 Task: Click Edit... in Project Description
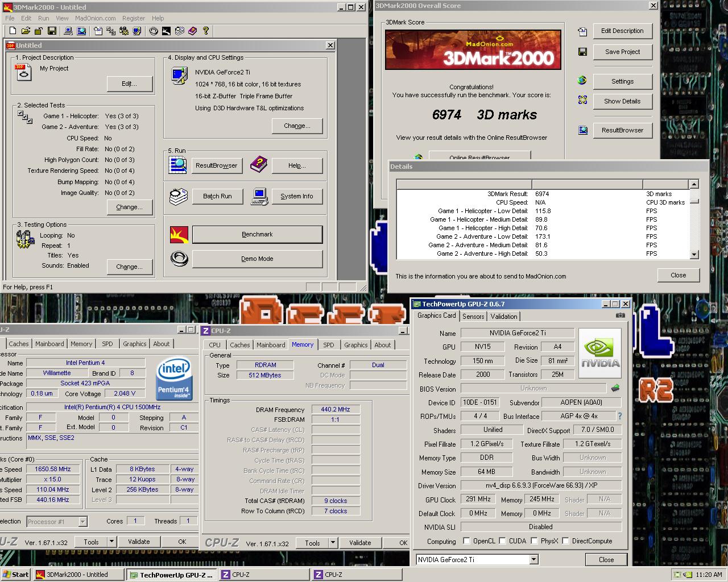[x=130, y=84]
